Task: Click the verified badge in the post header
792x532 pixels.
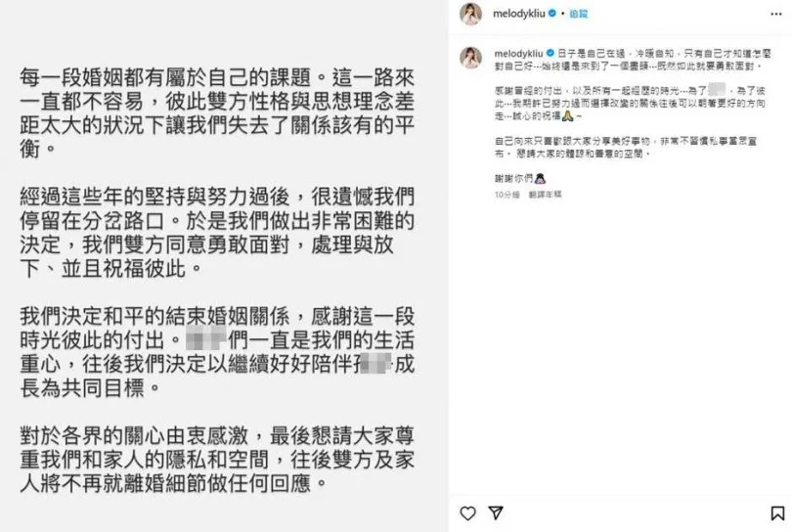Action: pyautogui.click(x=552, y=14)
